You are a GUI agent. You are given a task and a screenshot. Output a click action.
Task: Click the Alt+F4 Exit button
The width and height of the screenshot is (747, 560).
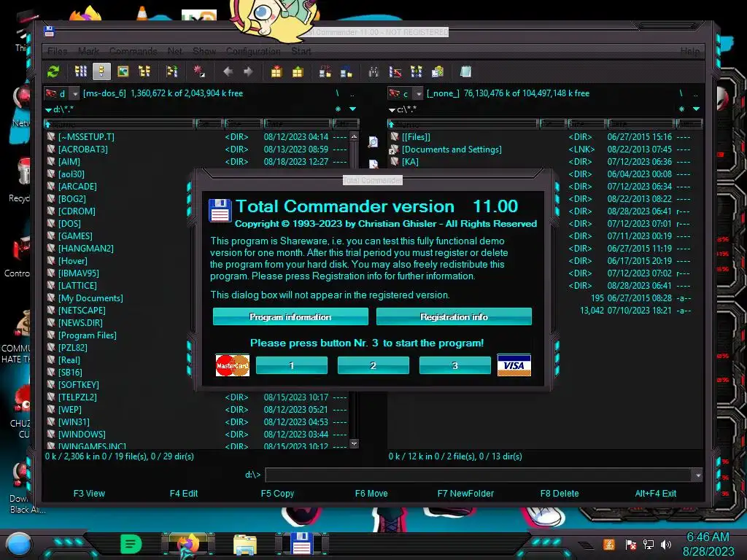655,494
